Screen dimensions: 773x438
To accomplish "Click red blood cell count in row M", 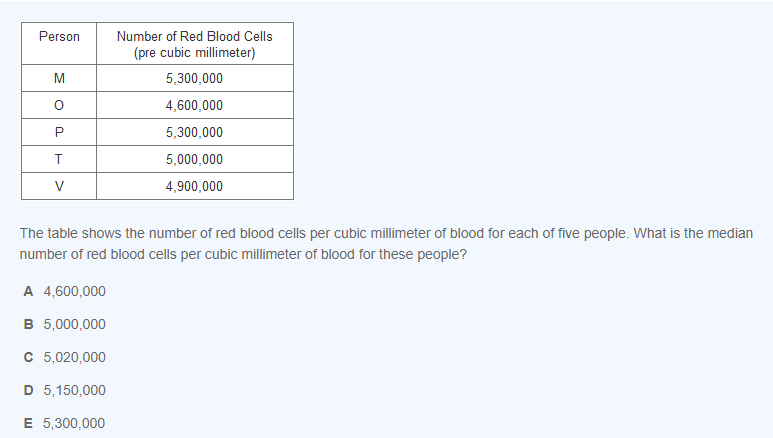I will coord(194,79).
